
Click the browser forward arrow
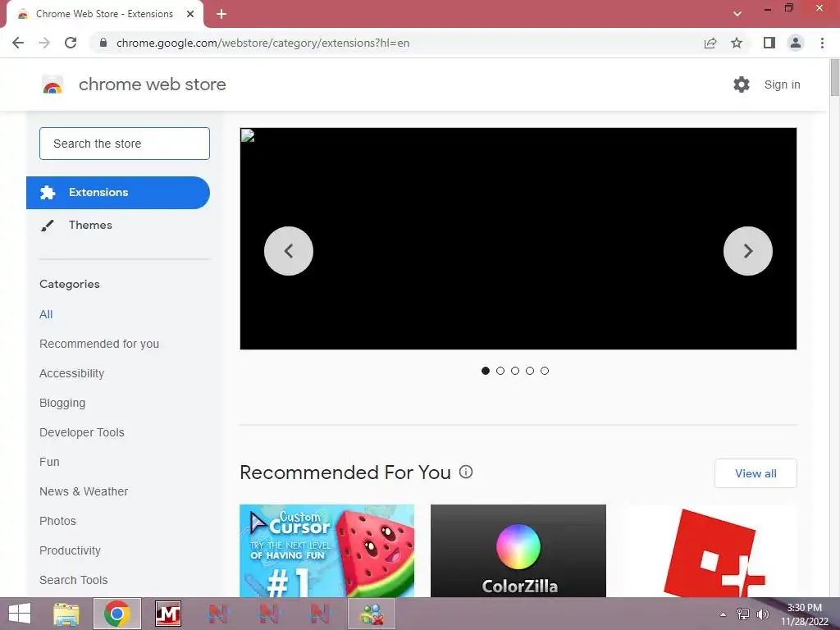[44, 43]
